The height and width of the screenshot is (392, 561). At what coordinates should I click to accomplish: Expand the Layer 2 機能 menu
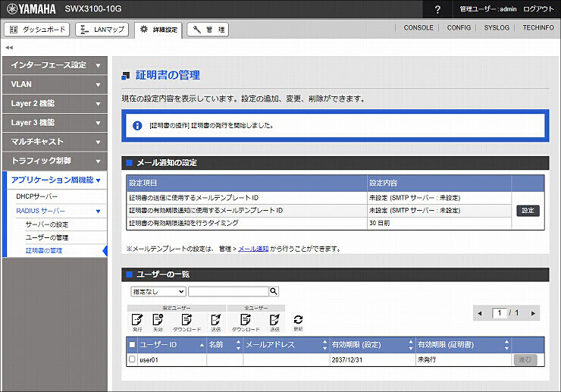(x=55, y=103)
